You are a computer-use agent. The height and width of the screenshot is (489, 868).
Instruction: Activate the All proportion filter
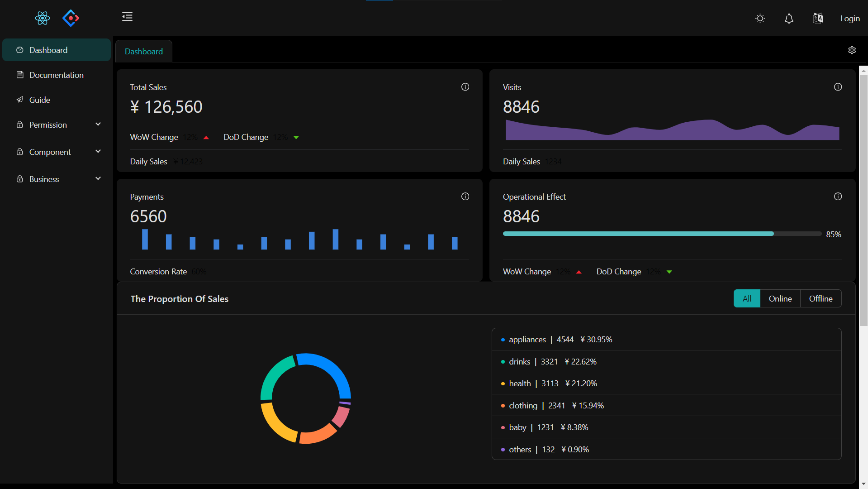pyautogui.click(x=747, y=298)
